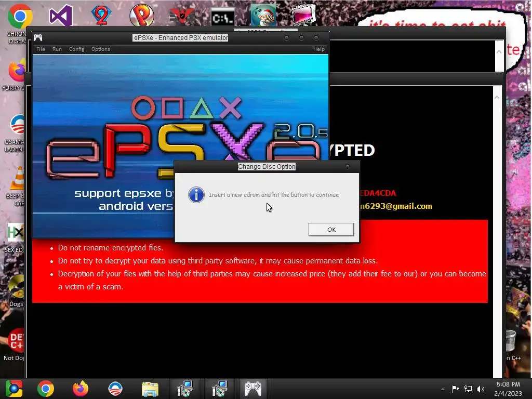
Task: Open File Explorer from the taskbar
Action: click(x=150, y=389)
